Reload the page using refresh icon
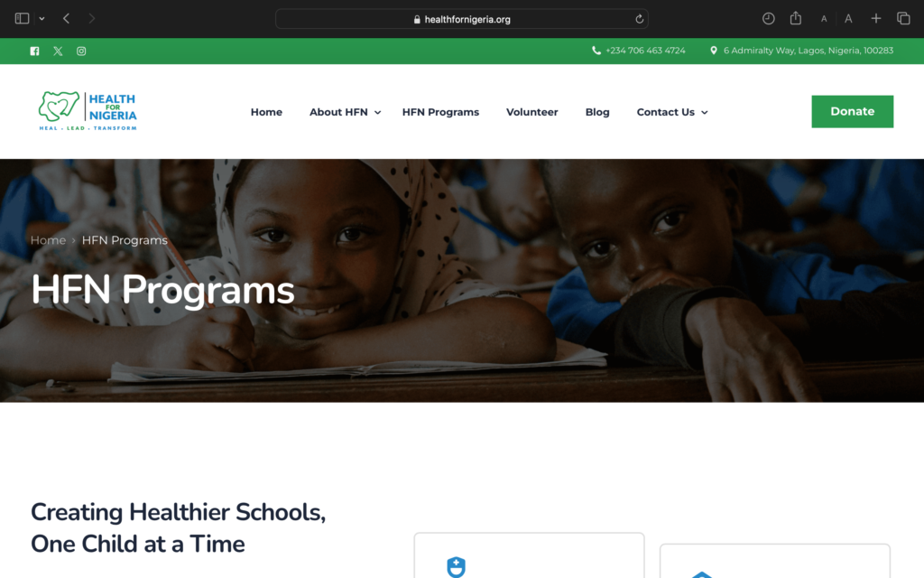This screenshot has width=924, height=578. (x=640, y=19)
